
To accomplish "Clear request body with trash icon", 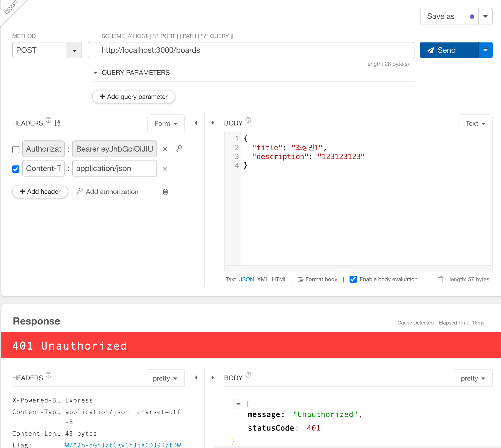I will pyautogui.click(x=441, y=279).
